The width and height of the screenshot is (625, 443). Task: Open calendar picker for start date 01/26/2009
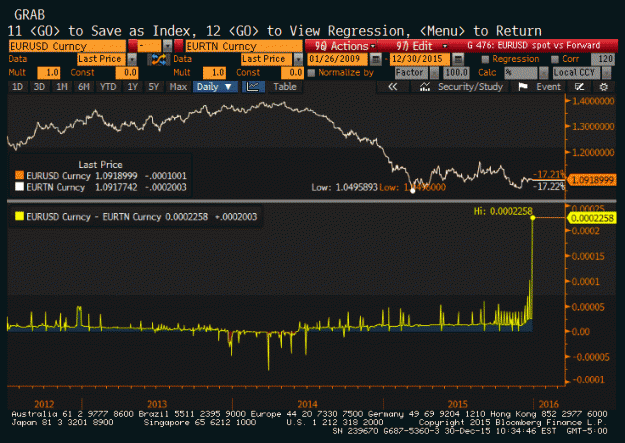(x=375, y=60)
